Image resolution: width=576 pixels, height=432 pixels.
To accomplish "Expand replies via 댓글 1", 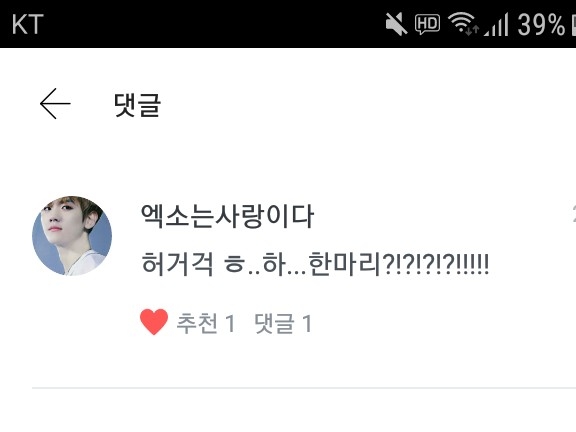I will pos(283,323).
